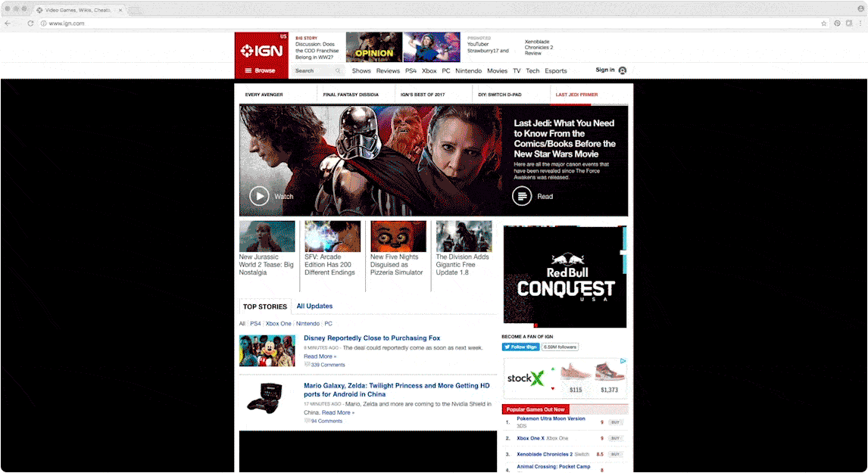Select the EVERY AVENGER carousel tab
Image resolution: width=868 pixels, height=473 pixels.
[264, 95]
